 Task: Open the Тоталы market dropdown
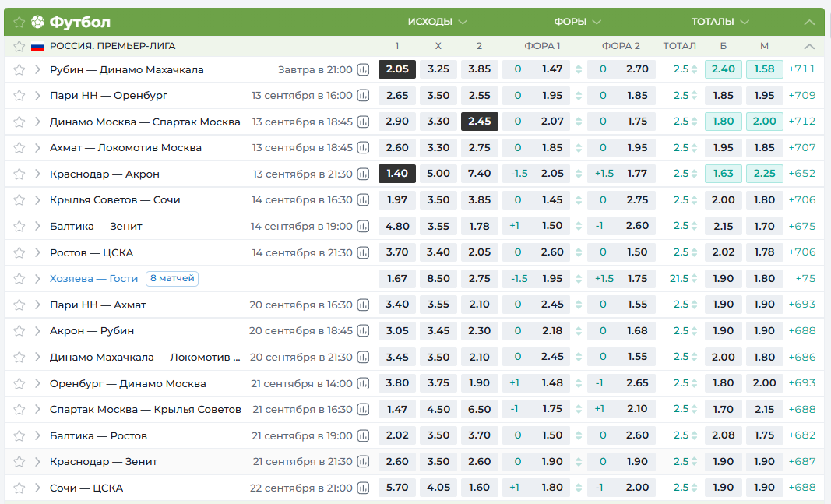(x=720, y=22)
